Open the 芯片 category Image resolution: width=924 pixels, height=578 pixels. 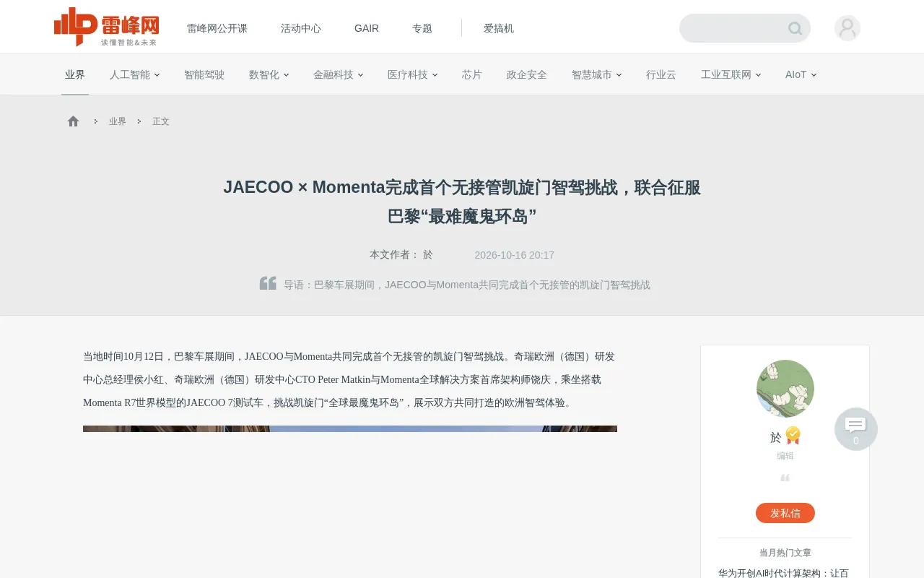(x=472, y=74)
